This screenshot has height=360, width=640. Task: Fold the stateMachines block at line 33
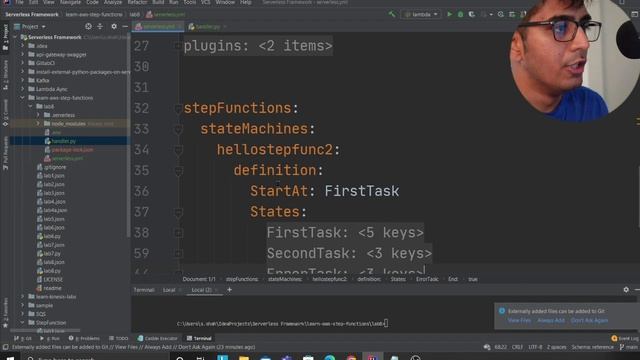tap(178, 129)
